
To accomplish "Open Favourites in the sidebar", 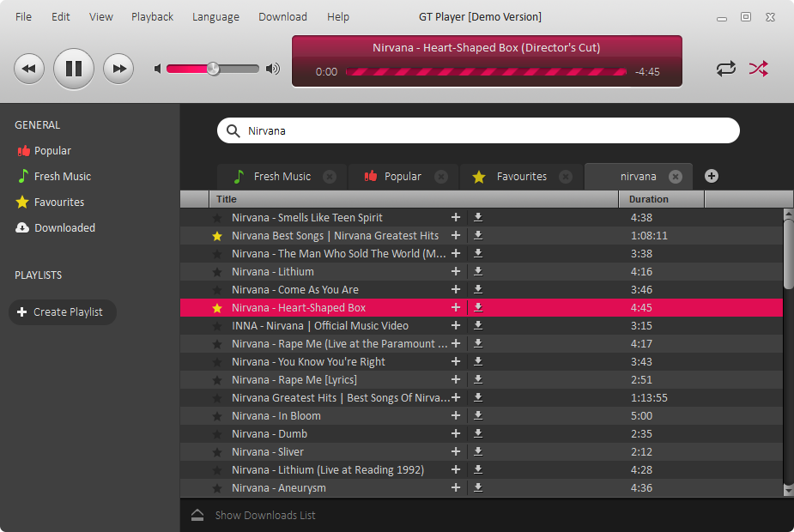I will tap(50, 203).
